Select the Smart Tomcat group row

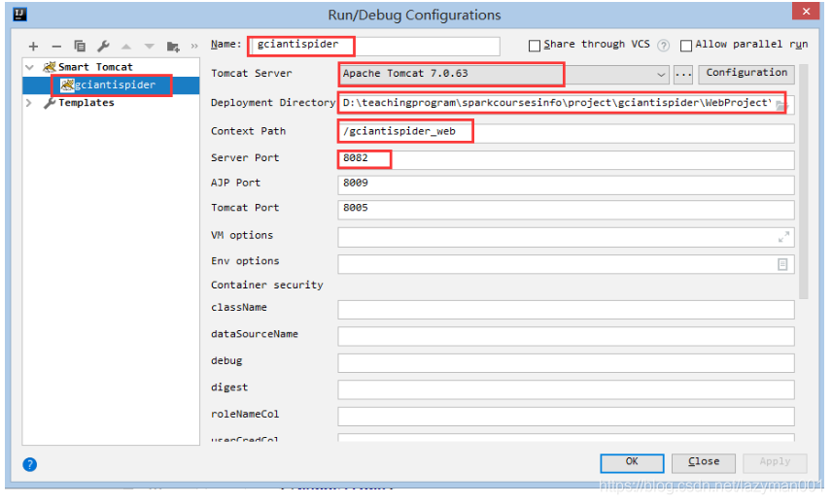pos(111,67)
